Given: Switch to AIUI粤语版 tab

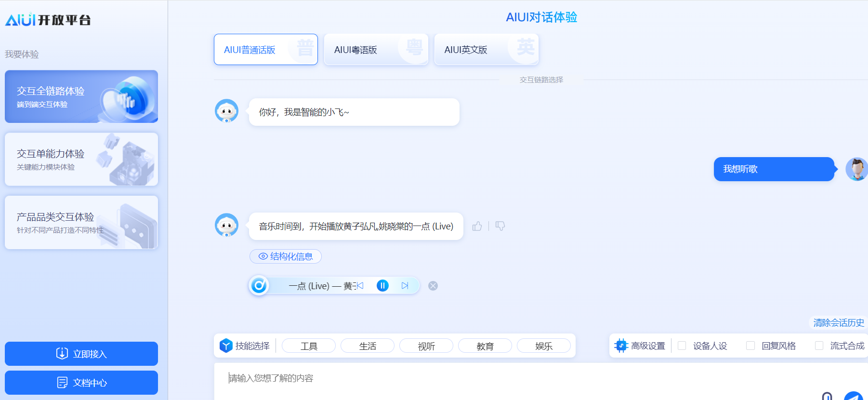Looking at the screenshot, I should 376,50.
